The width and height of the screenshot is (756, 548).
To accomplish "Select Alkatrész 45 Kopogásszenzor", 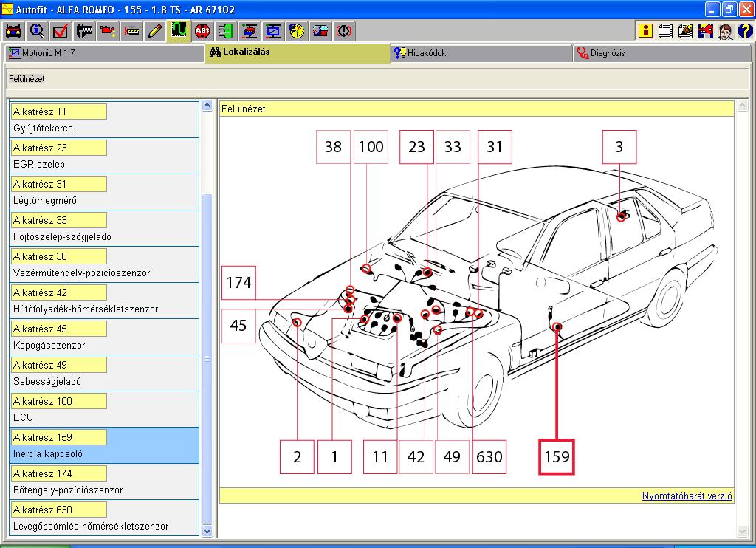I will point(104,337).
